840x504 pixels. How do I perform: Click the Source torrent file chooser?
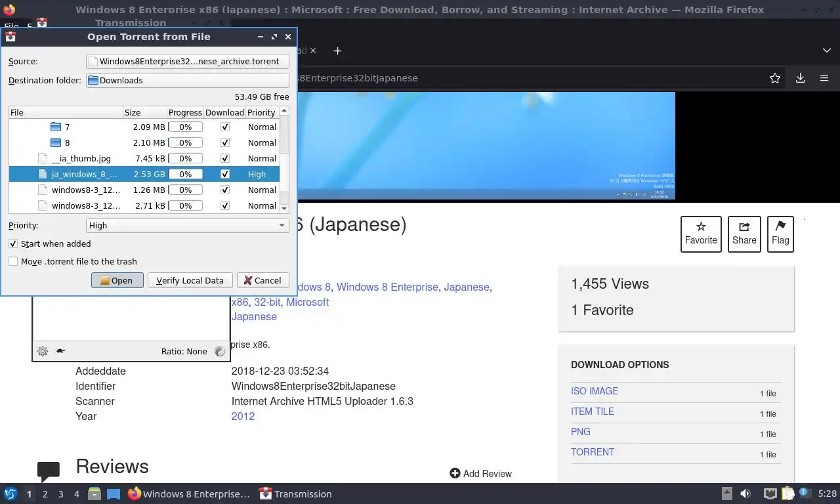pyautogui.click(x=188, y=61)
